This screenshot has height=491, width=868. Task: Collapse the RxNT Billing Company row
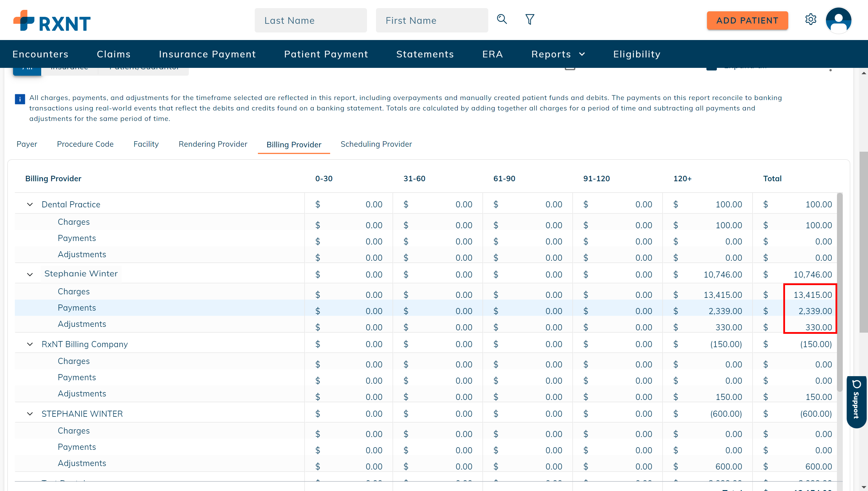pos(30,344)
